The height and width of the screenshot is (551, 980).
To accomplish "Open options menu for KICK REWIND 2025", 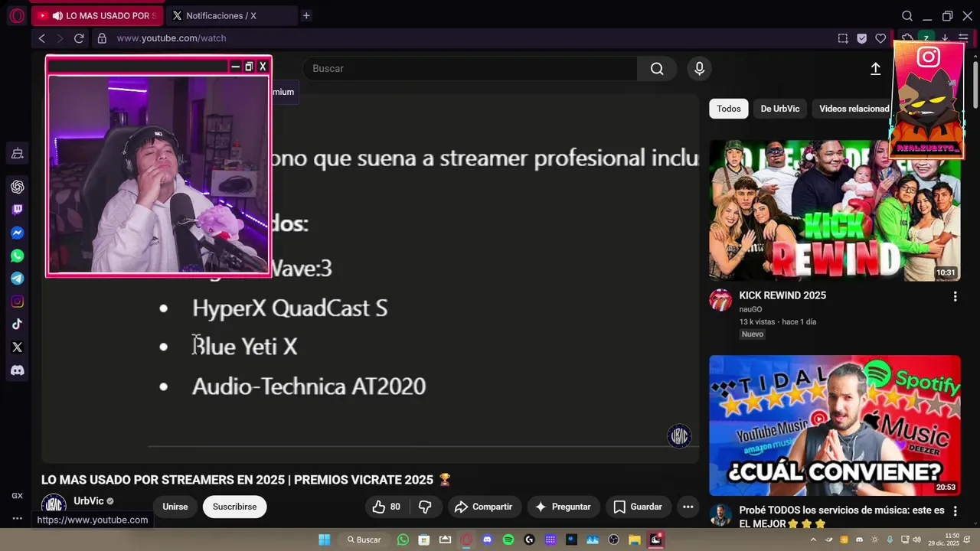I will pyautogui.click(x=955, y=296).
